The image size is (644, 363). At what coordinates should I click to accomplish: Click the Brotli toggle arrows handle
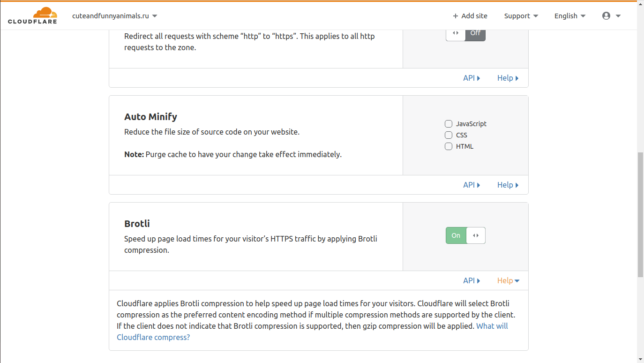[x=476, y=235]
